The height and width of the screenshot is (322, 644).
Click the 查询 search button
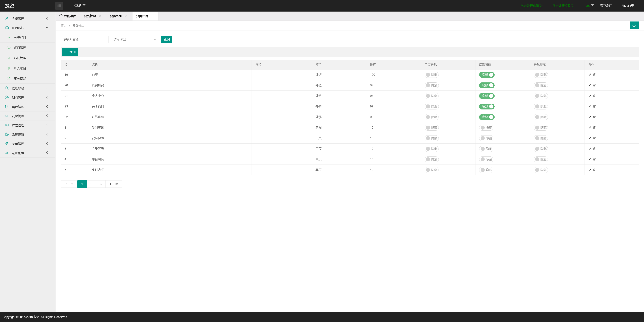[x=167, y=39]
